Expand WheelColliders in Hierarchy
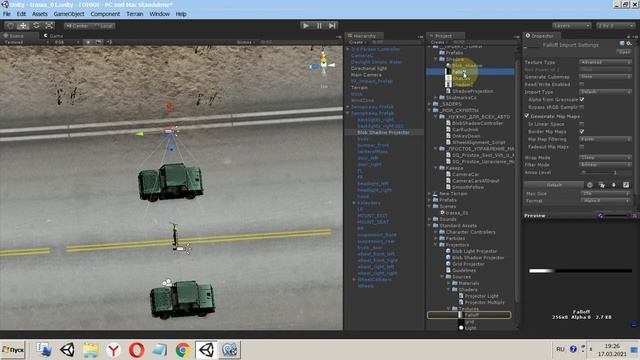The image size is (640, 360). (354, 280)
